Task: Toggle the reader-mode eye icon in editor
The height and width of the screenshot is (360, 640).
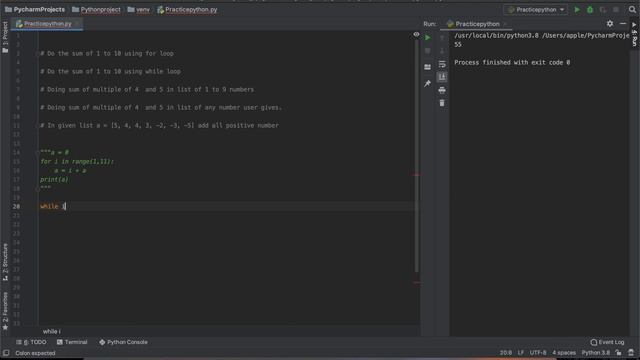Action: pyautogui.click(x=416, y=35)
